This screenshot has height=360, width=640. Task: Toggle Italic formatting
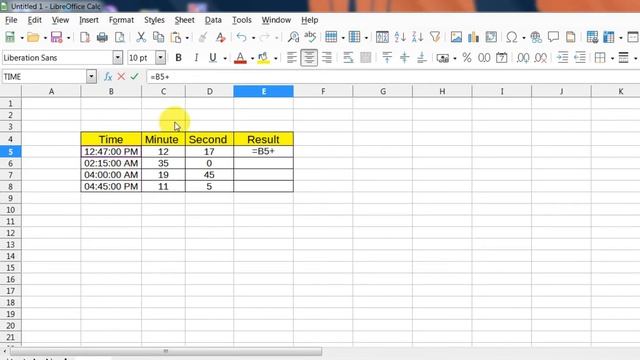tap(196, 58)
